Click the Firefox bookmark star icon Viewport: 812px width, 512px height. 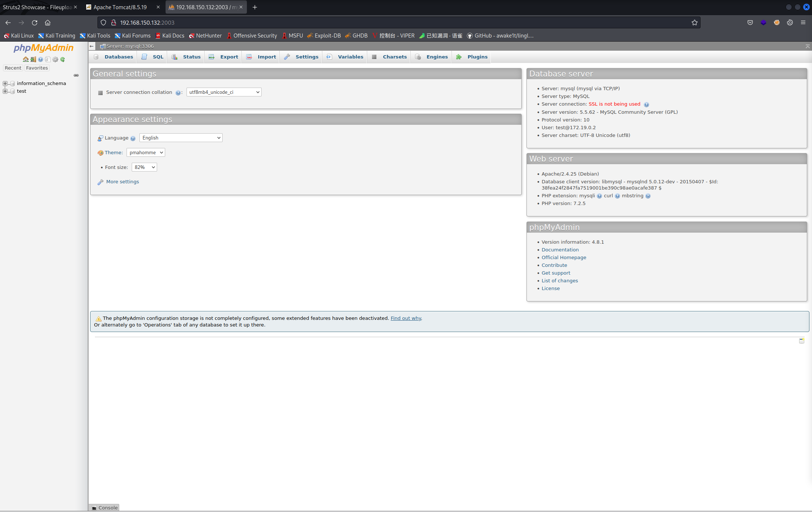pos(694,22)
